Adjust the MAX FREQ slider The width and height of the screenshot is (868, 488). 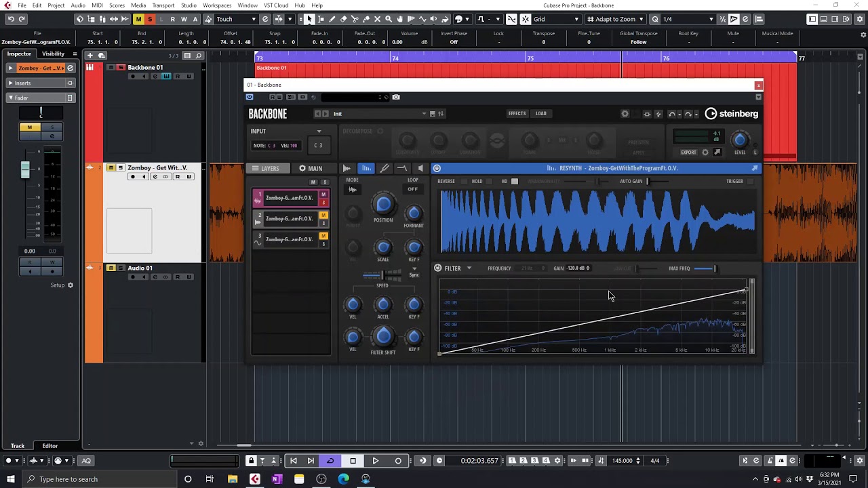coord(705,268)
